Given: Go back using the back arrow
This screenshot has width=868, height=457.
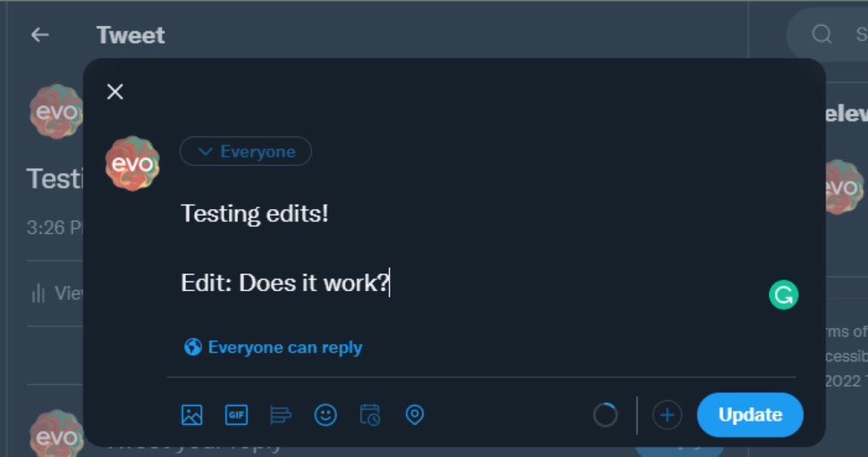Looking at the screenshot, I should (40, 35).
